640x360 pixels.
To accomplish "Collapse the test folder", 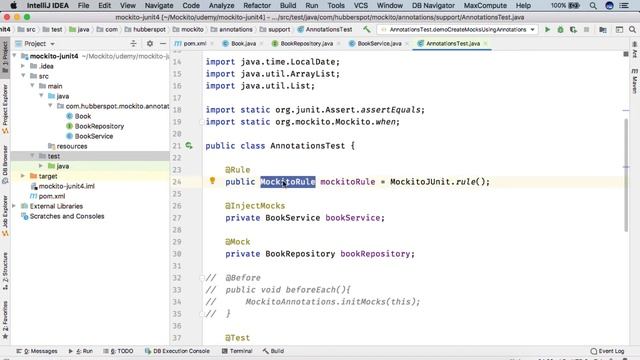I will (x=32, y=156).
